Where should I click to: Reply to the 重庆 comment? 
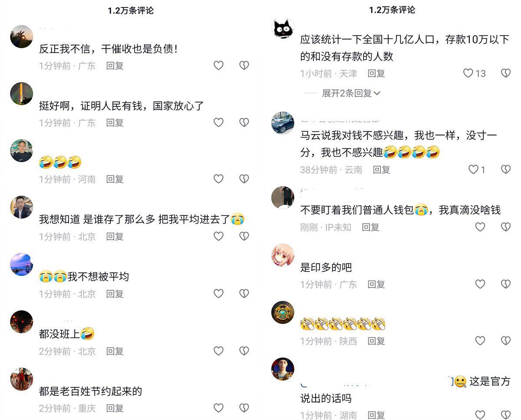115,408
